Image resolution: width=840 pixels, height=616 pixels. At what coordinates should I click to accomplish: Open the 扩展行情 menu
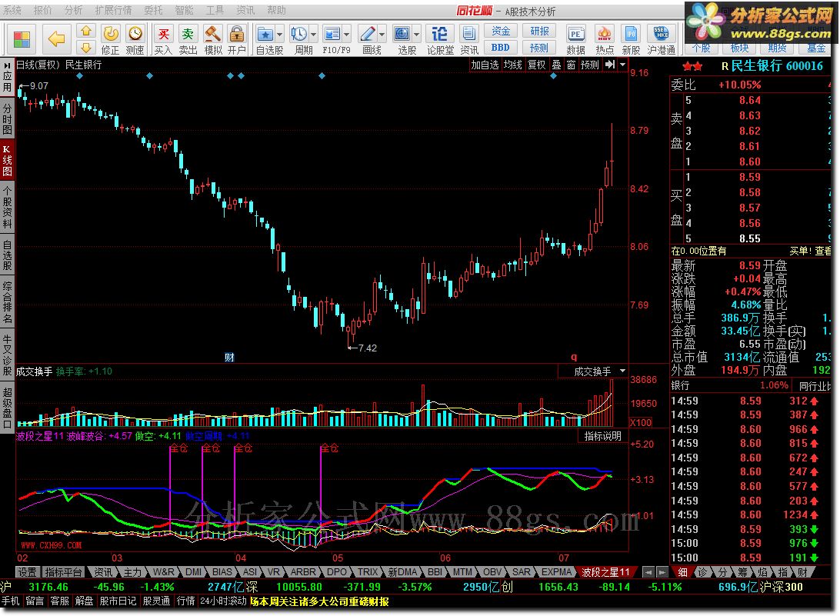114,10
